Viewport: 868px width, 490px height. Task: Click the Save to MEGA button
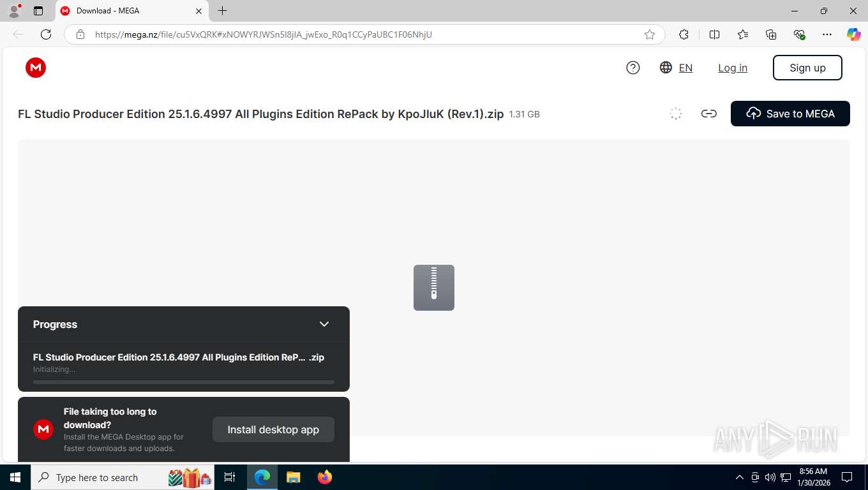[x=790, y=114]
